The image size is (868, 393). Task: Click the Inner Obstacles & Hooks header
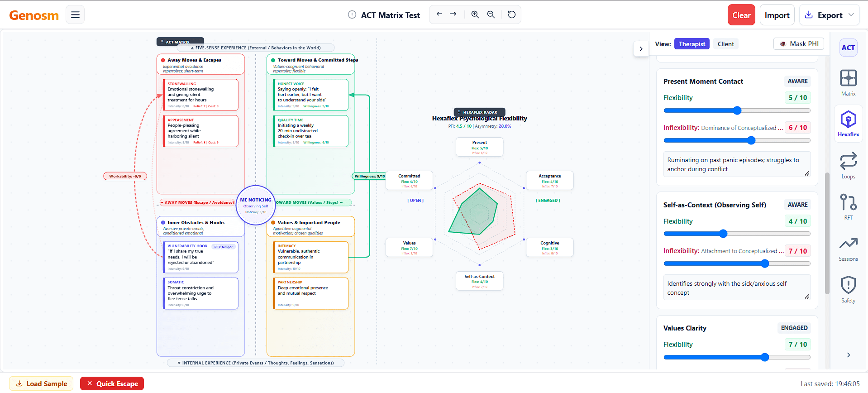(200, 226)
